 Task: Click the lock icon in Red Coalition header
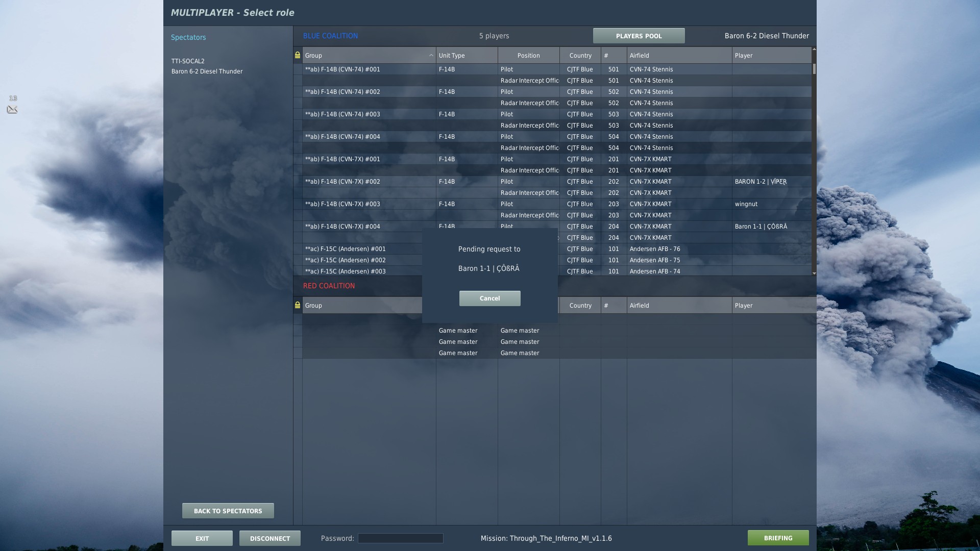(x=298, y=305)
